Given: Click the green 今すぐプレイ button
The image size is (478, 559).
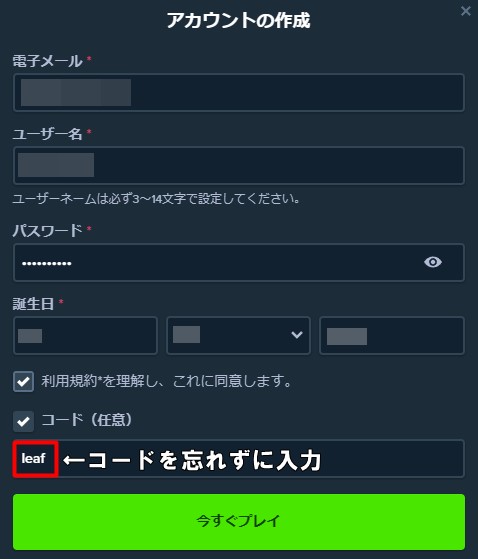Looking at the screenshot, I should 239,522.
